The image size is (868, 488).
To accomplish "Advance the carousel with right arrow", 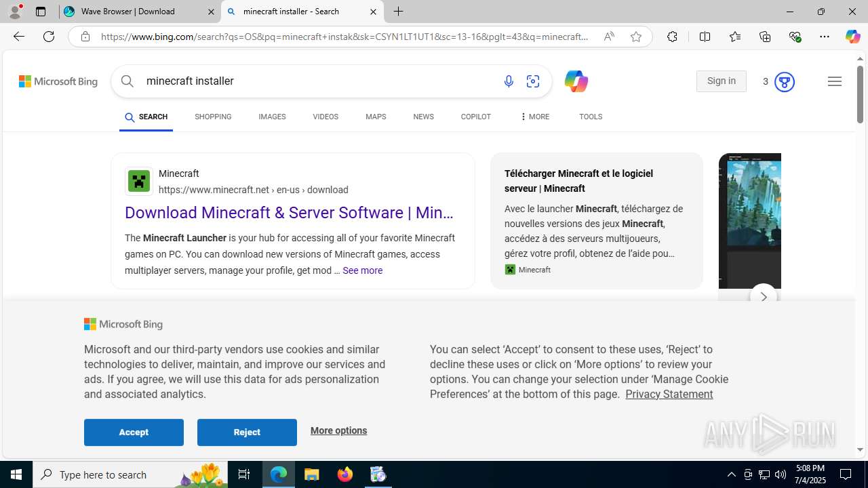I will point(763,297).
